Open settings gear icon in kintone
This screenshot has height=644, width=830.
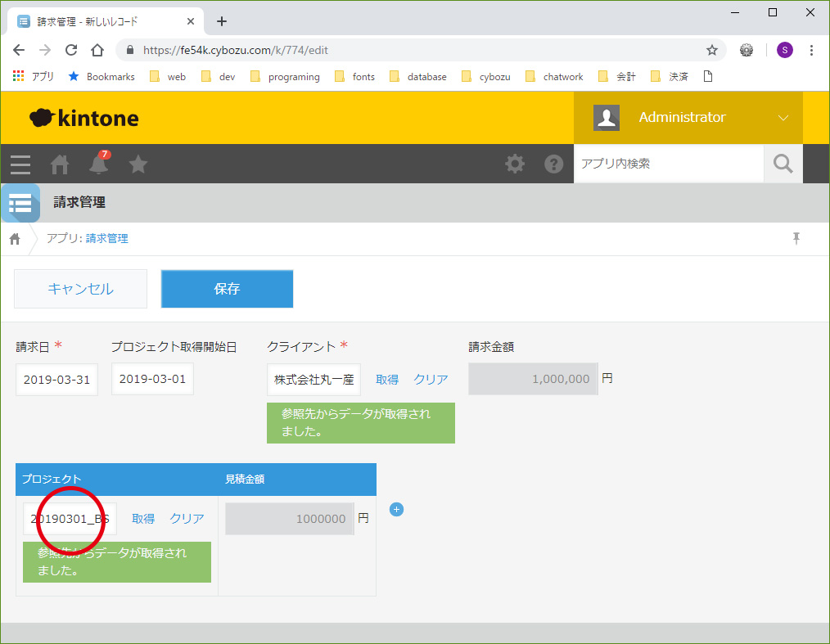click(515, 164)
